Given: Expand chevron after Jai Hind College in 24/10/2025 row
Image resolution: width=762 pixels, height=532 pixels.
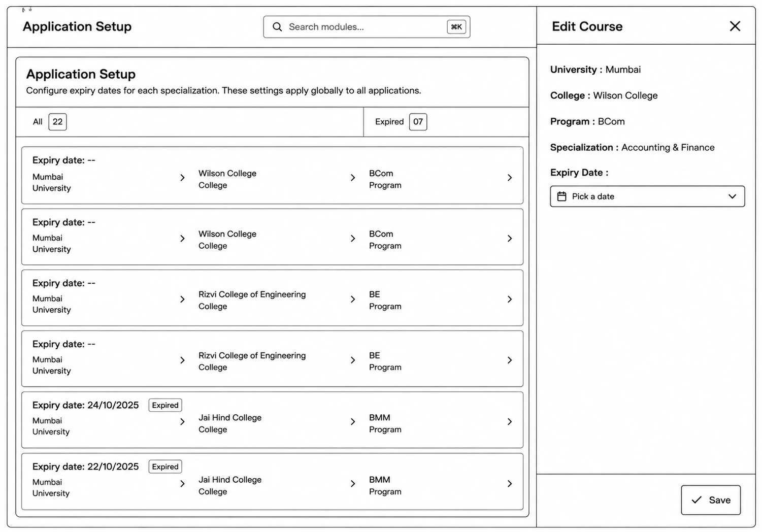Looking at the screenshot, I should [353, 422].
